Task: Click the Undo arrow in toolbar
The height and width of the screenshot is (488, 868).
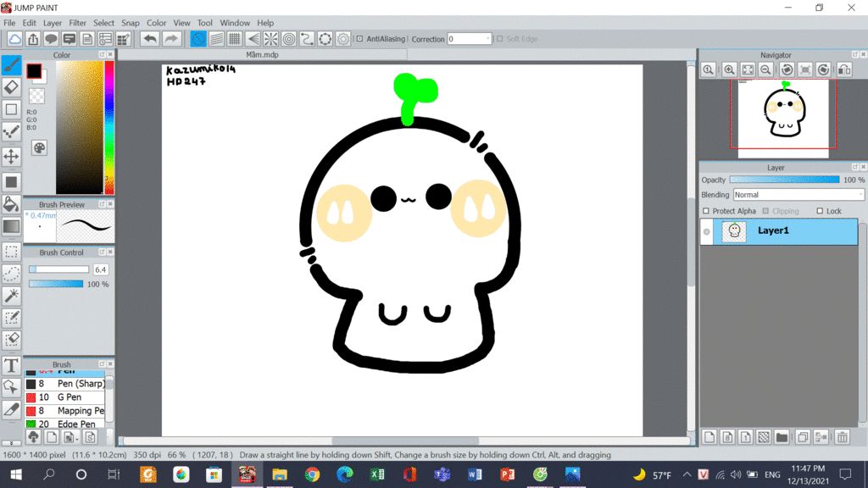Action: [x=149, y=39]
